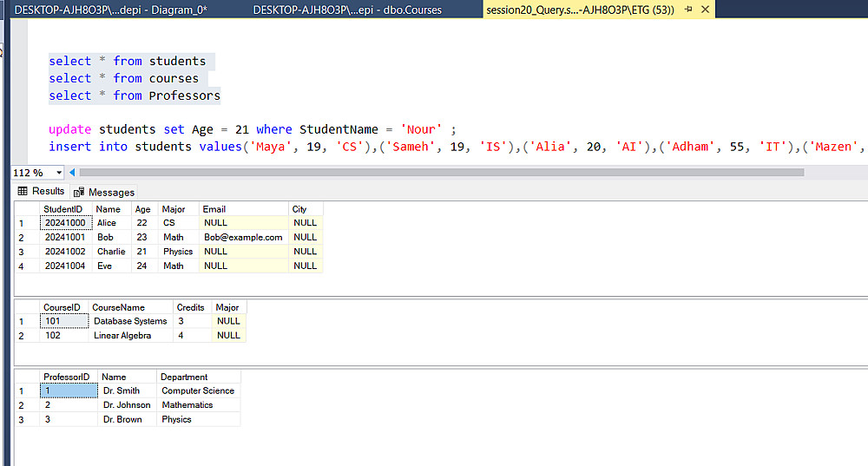Click the editor horizontal scrollbar thumb
This screenshot has height=466, width=868.
(x=442, y=173)
